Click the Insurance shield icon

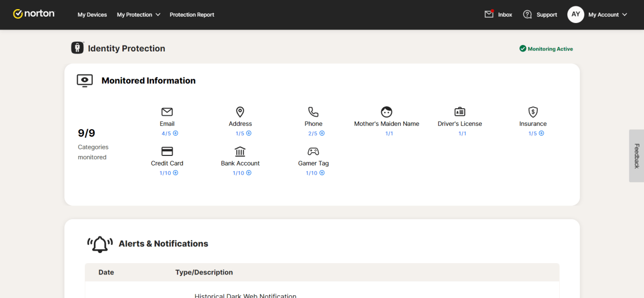(533, 111)
